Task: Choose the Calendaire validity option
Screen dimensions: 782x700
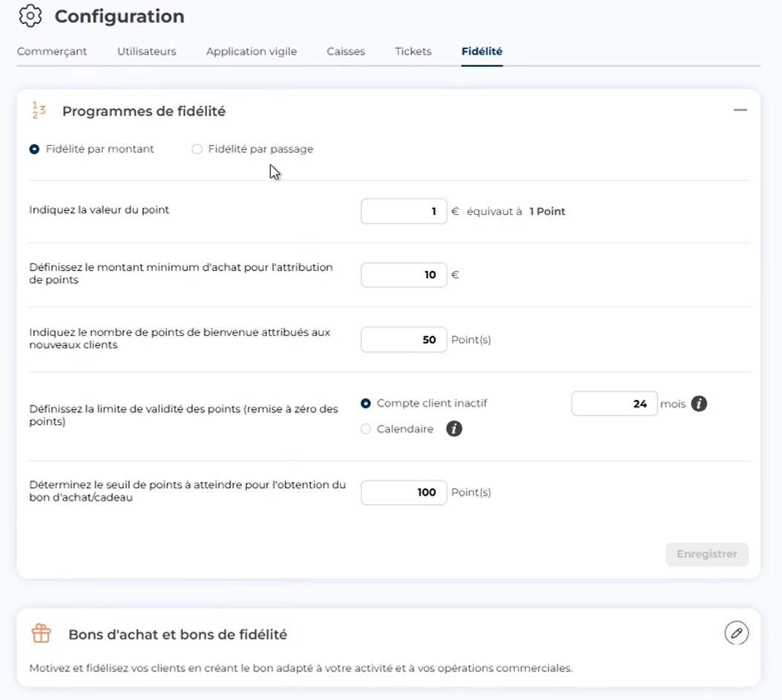Action: (366, 429)
